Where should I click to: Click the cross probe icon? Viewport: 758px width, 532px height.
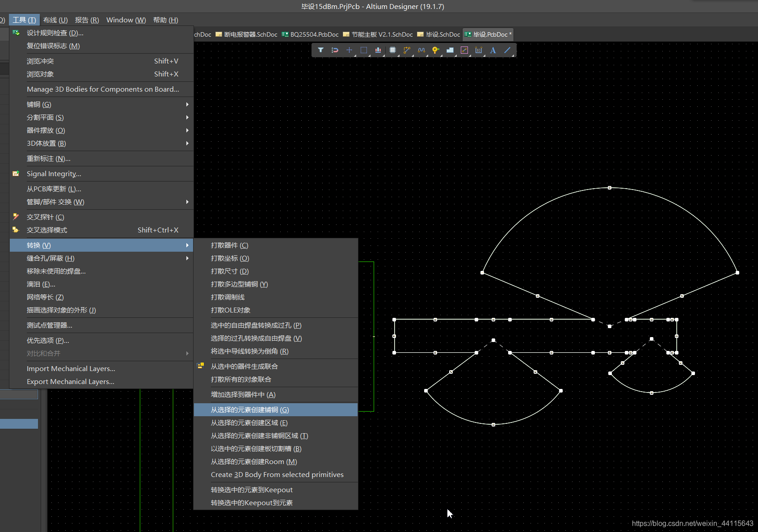tap(16, 217)
